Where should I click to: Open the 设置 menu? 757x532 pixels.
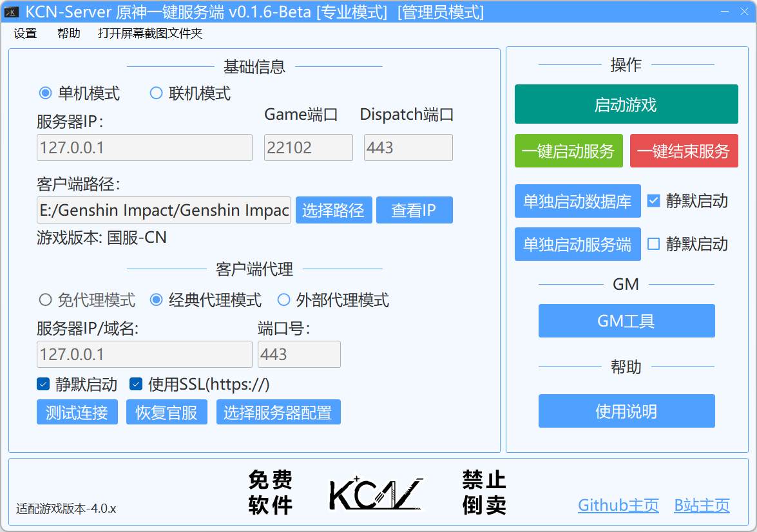pos(25,33)
